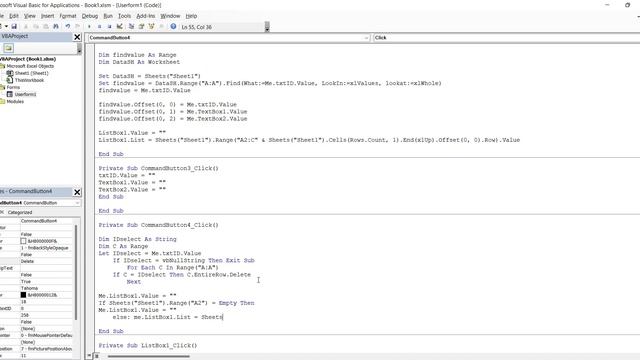Open the Window menu
Image resolution: width=640 pixels, height=360 pixels.
pyautogui.click(x=170, y=16)
